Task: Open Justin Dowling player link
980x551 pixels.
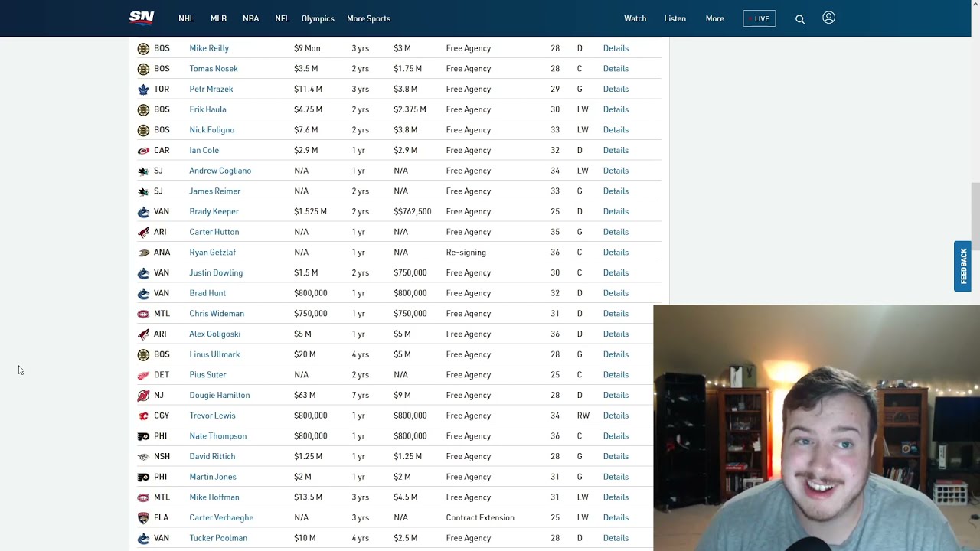Action: pos(216,272)
